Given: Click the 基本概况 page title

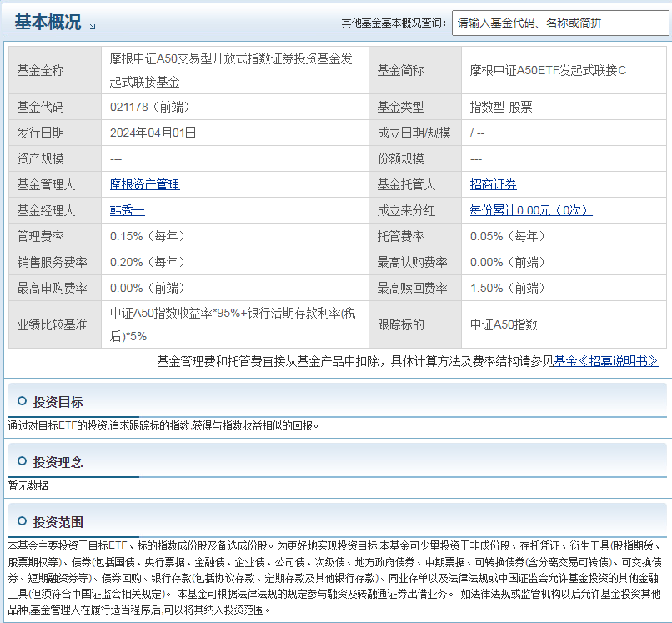Looking at the screenshot, I should pos(48,22).
